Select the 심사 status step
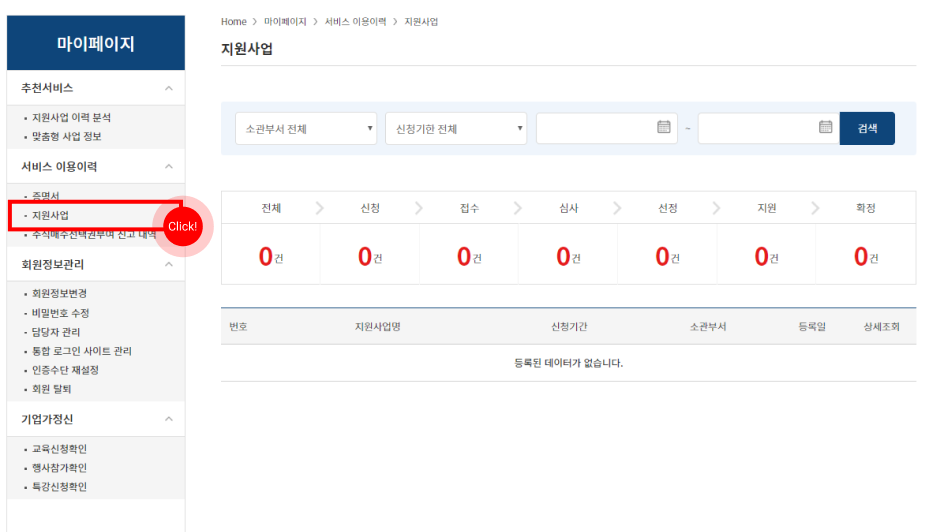This screenshot has height=532, width=929. pyautogui.click(x=568, y=208)
